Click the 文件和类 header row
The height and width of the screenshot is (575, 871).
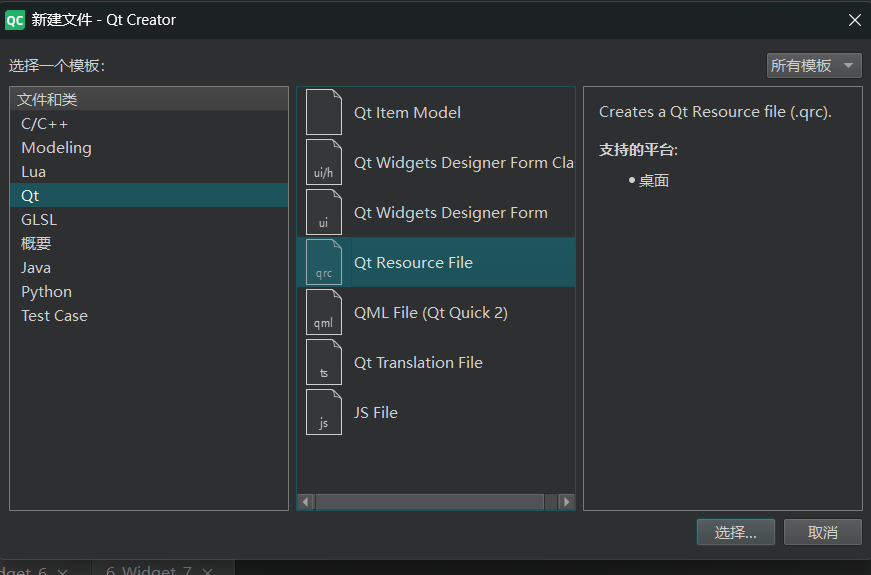tap(149, 99)
